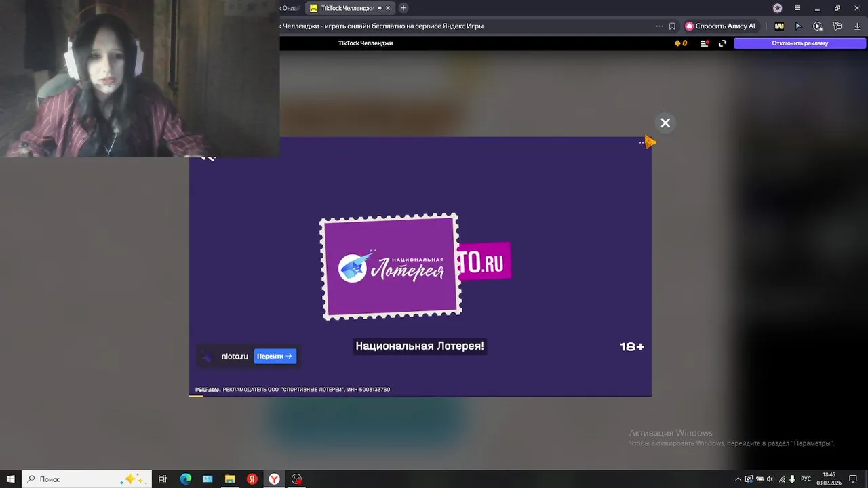Viewport: 868px width, 488px height.
Task: Open the volume control in tray
Action: 770,479
